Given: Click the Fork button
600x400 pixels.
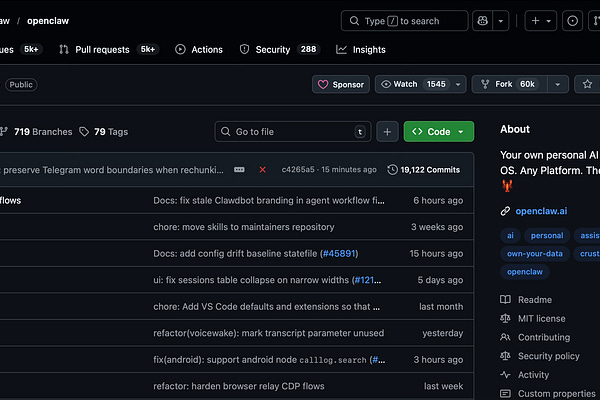Looking at the screenshot, I should click(509, 84).
